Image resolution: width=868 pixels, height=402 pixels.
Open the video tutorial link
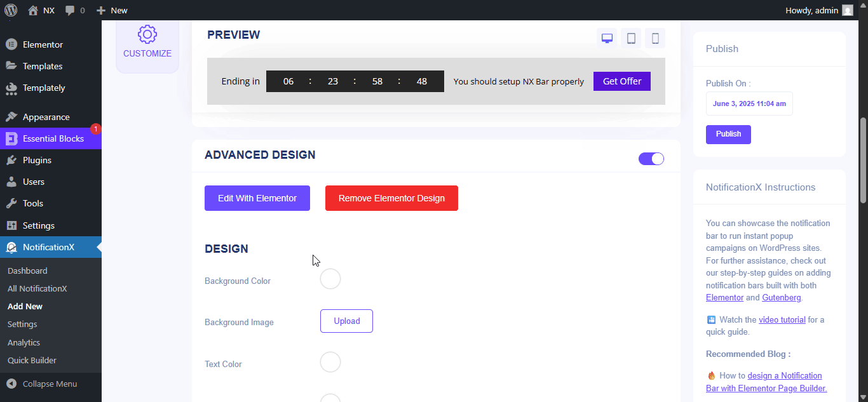pos(782,319)
